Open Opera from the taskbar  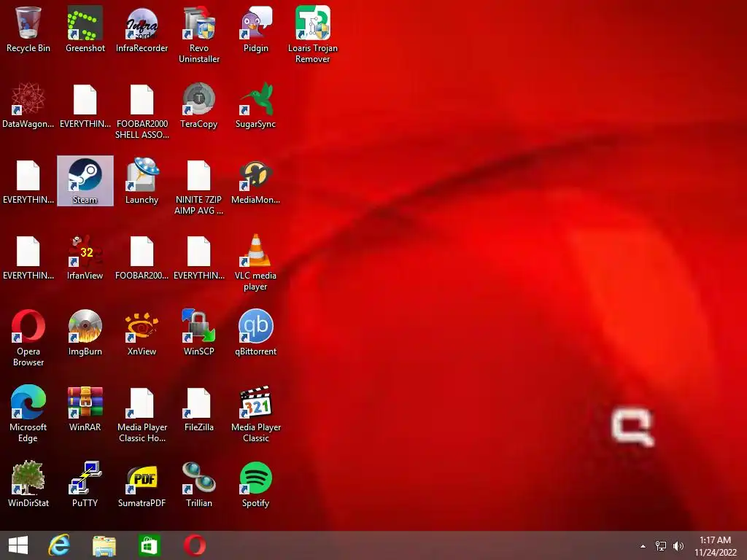[195, 545]
